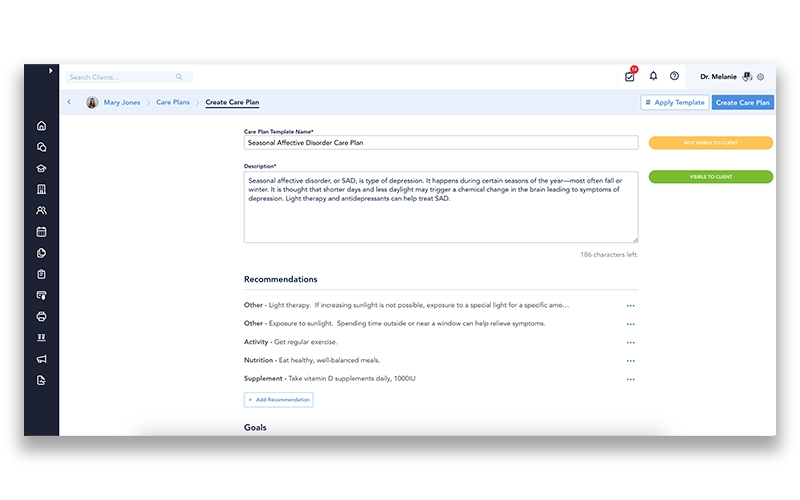Open the help question mark icon
800x500 pixels.
point(674,76)
